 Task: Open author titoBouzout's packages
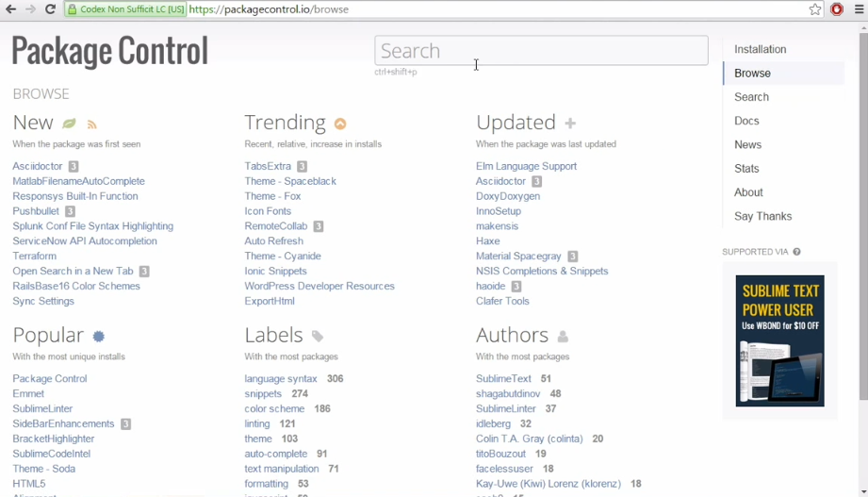pyautogui.click(x=500, y=454)
